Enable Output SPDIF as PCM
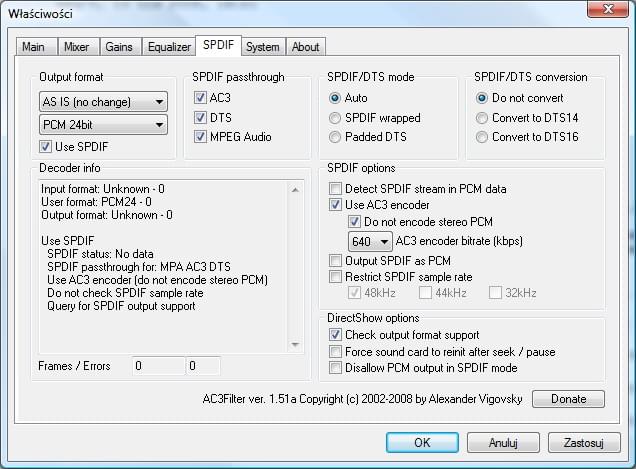 click(x=336, y=260)
